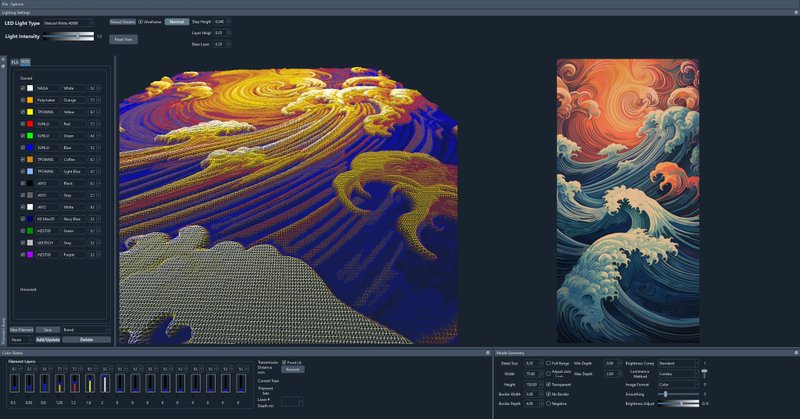The width and height of the screenshot is (800, 419).
Task: Open the Image Format dropdown
Action: 678,384
